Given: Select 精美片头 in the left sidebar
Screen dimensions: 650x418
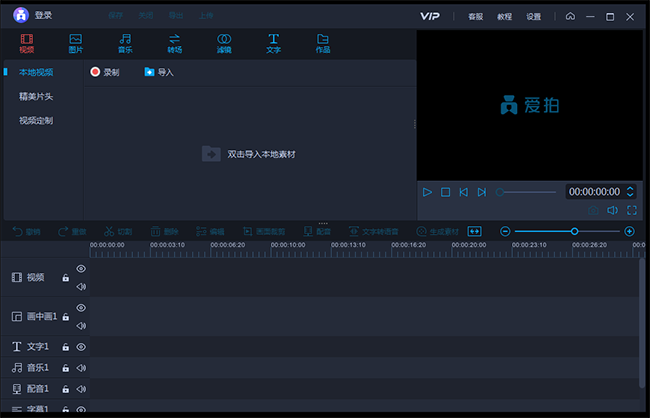Looking at the screenshot, I should (36, 96).
